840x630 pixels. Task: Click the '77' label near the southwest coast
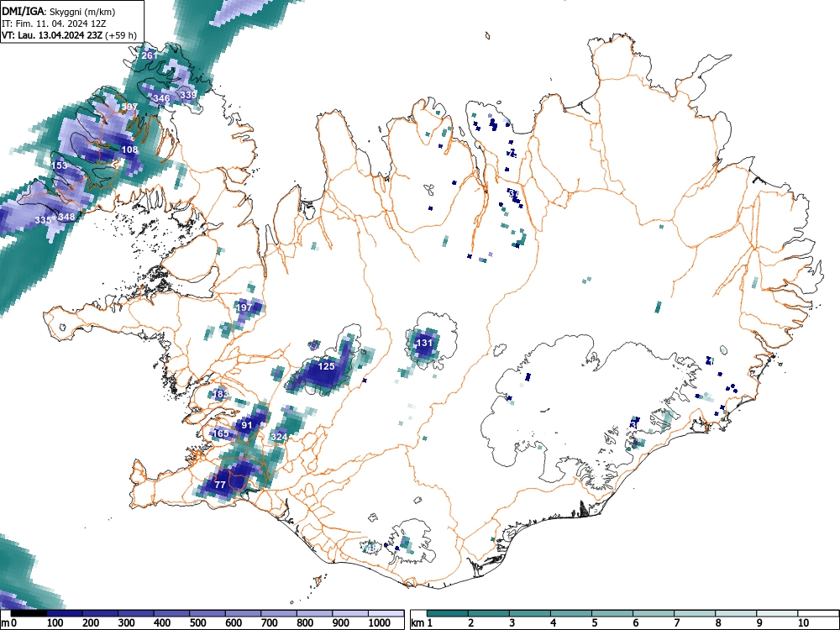220,485
